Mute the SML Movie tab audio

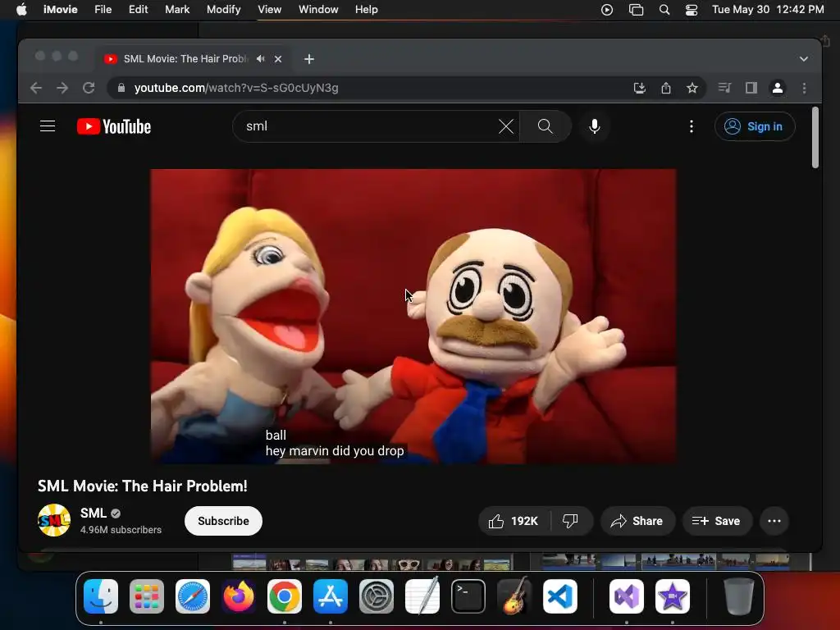coord(260,59)
